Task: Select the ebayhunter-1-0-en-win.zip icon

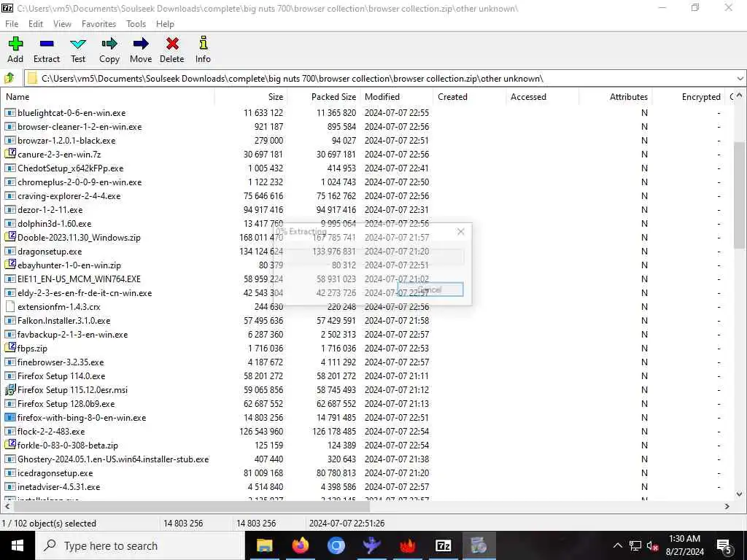Action: pos(10,265)
